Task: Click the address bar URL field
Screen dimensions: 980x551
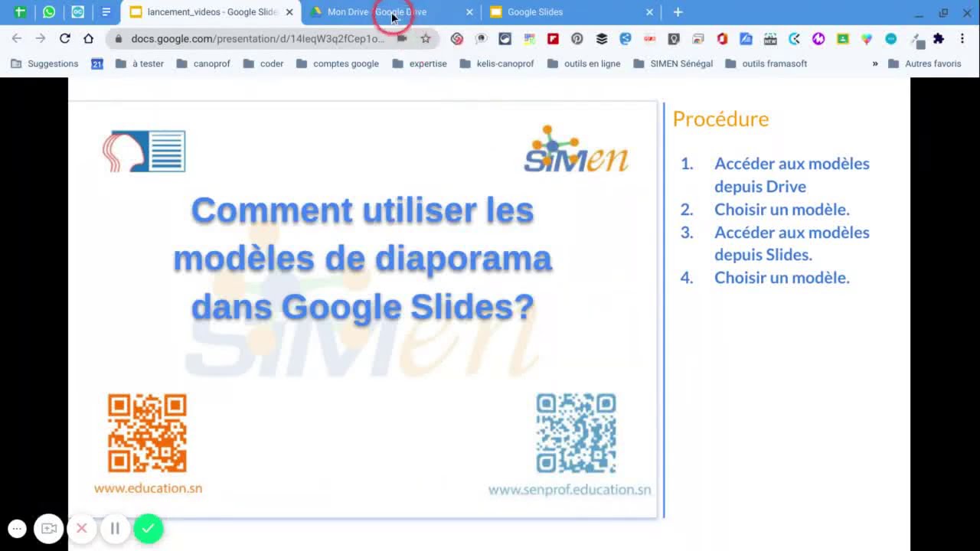Action: pyautogui.click(x=257, y=38)
